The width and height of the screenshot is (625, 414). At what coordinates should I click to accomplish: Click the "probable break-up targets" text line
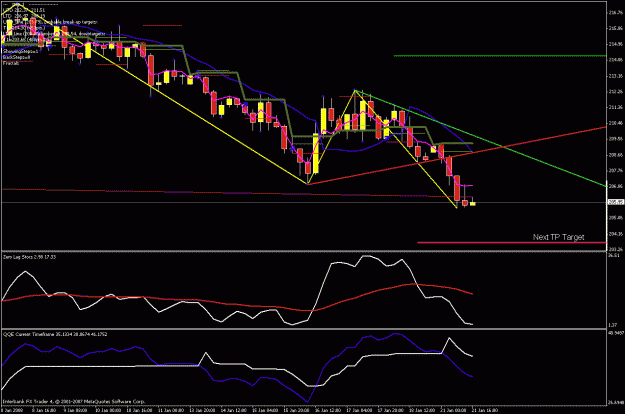point(50,22)
